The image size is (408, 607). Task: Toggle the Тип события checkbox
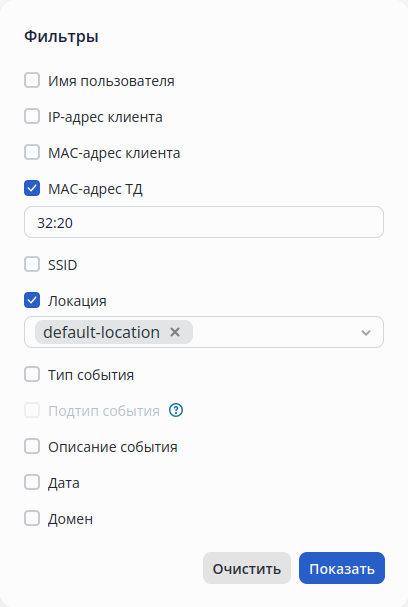tap(32, 375)
